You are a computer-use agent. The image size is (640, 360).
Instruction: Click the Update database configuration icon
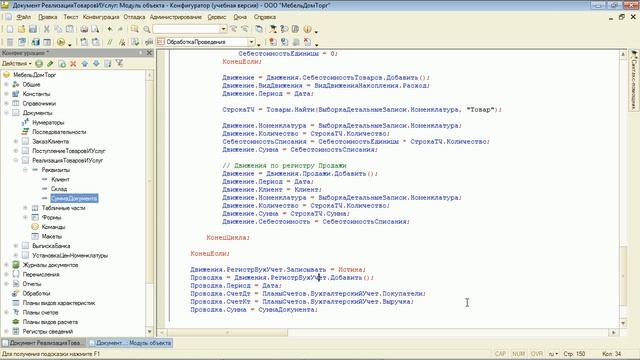[x=36, y=42]
